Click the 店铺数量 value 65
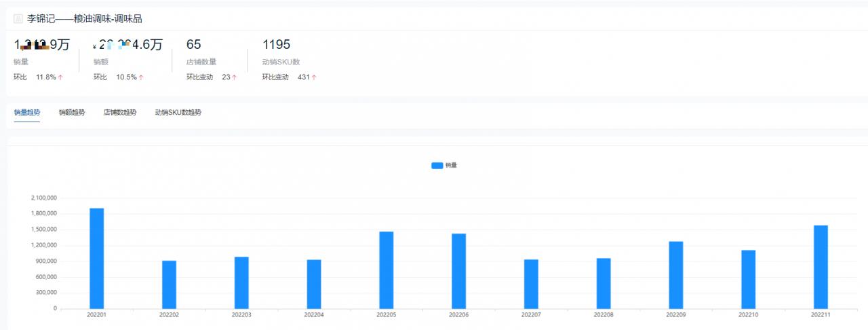 [194, 45]
